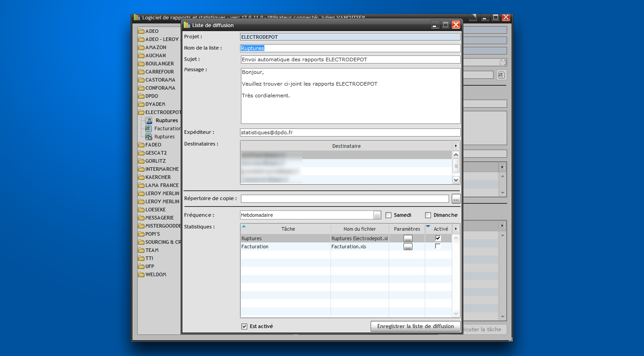The image size is (644, 356).
Task: Select the CONFORAMA tree item
Action: pos(160,88)
